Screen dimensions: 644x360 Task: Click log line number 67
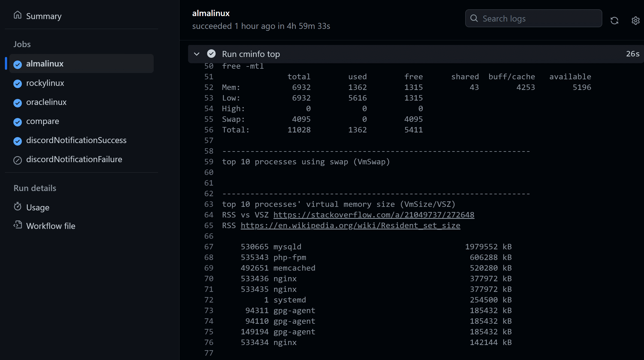(209, 247)
